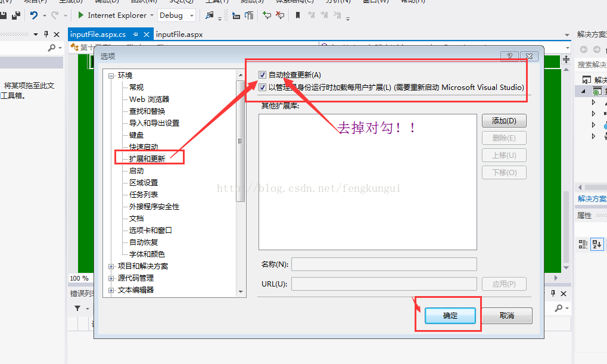Image resolution: width=607 pixels, height=364 pixels.
Task: Open the undo history dropdown arrow
Action: 45,15
